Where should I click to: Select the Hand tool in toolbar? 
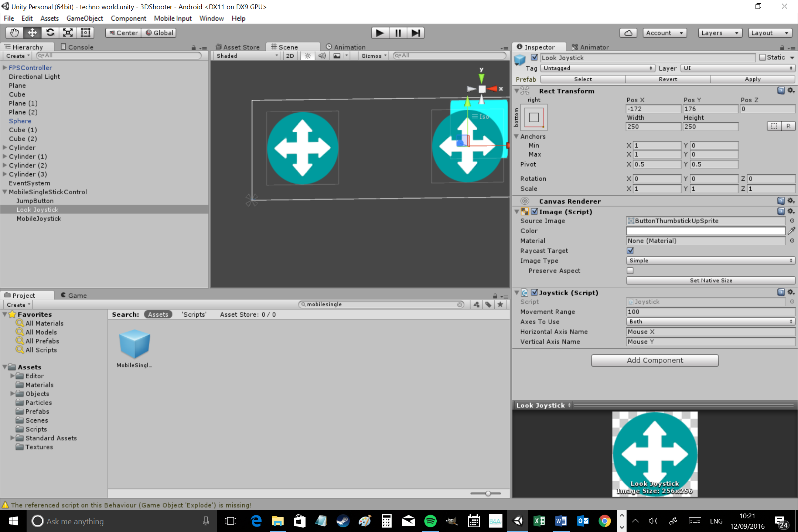click(14, 33)
